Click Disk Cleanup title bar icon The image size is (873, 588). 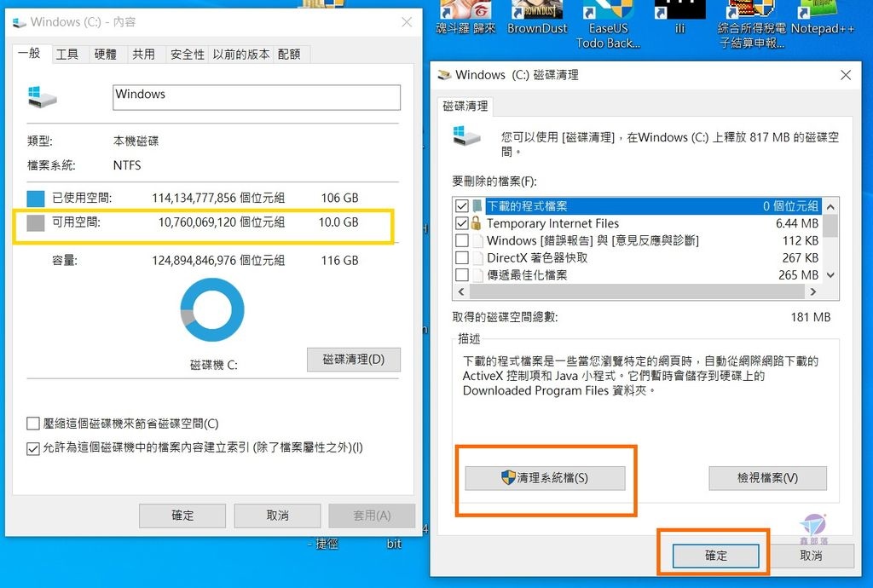point(443,75)
